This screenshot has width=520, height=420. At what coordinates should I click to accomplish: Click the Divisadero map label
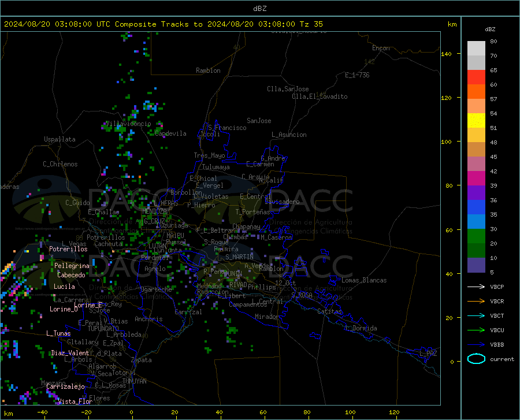point(282,202)
